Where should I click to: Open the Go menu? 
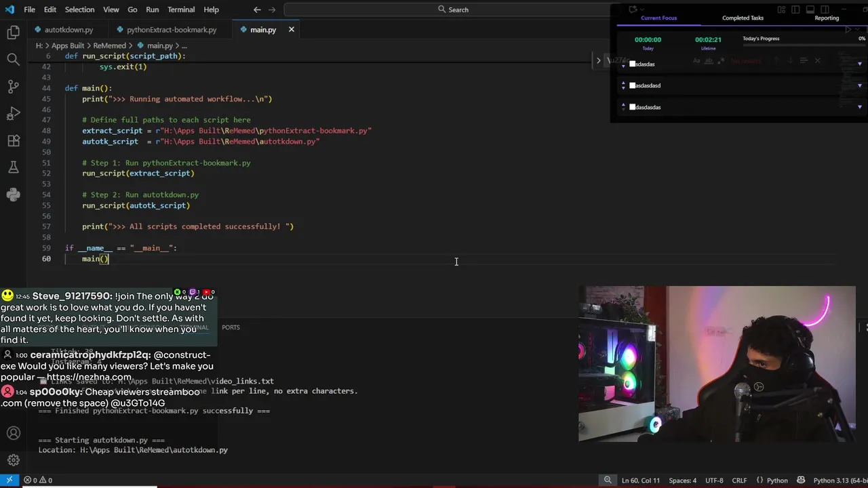click(132, 9)
